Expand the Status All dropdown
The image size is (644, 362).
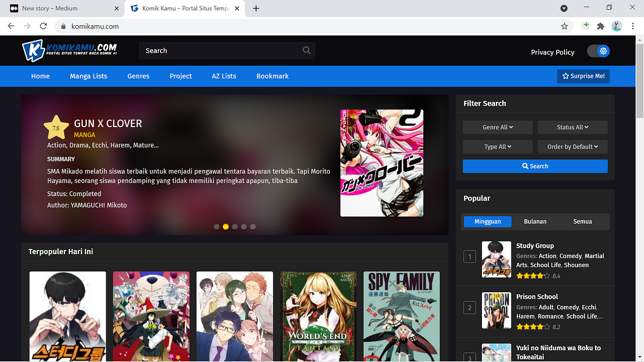(x=573, y=127)
